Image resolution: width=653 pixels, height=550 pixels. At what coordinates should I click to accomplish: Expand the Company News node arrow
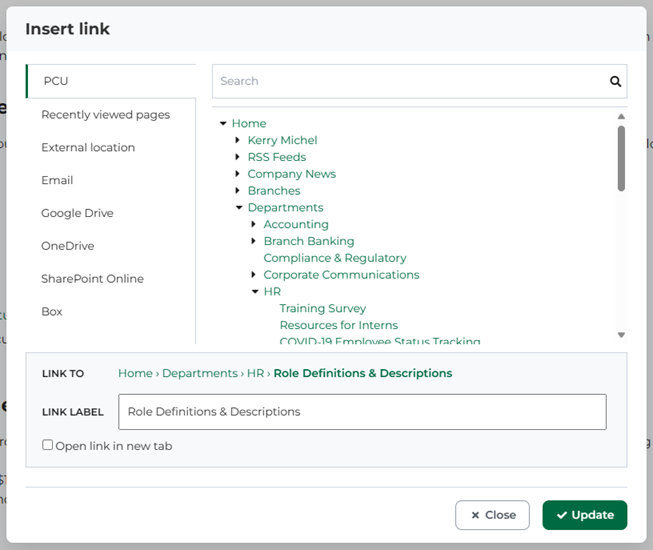coord(237,174)
